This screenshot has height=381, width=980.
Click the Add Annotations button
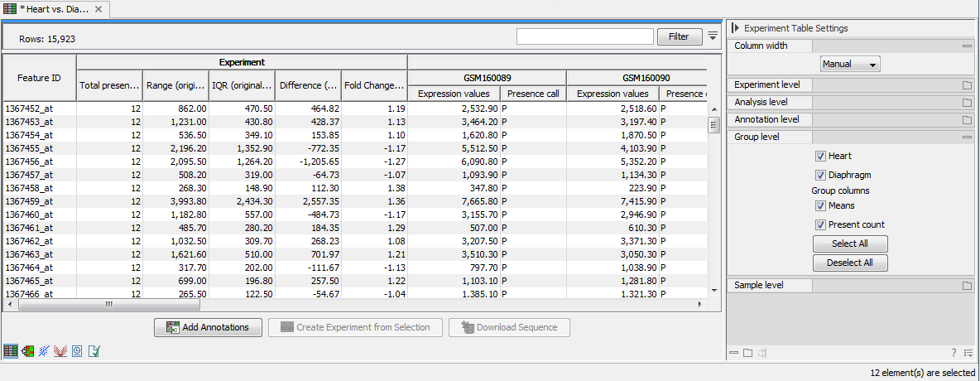coord(208,327)
